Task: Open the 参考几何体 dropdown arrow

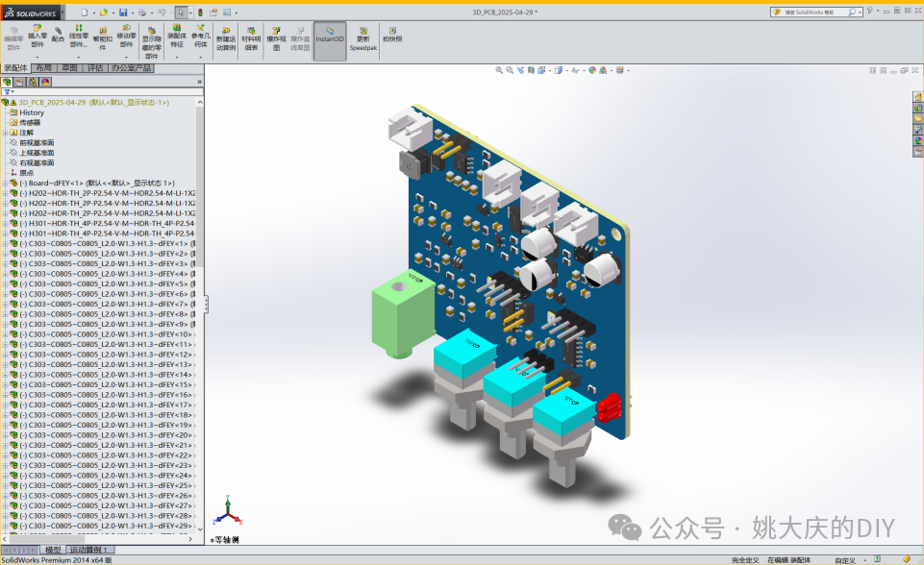Action: (x=200, y=57)
